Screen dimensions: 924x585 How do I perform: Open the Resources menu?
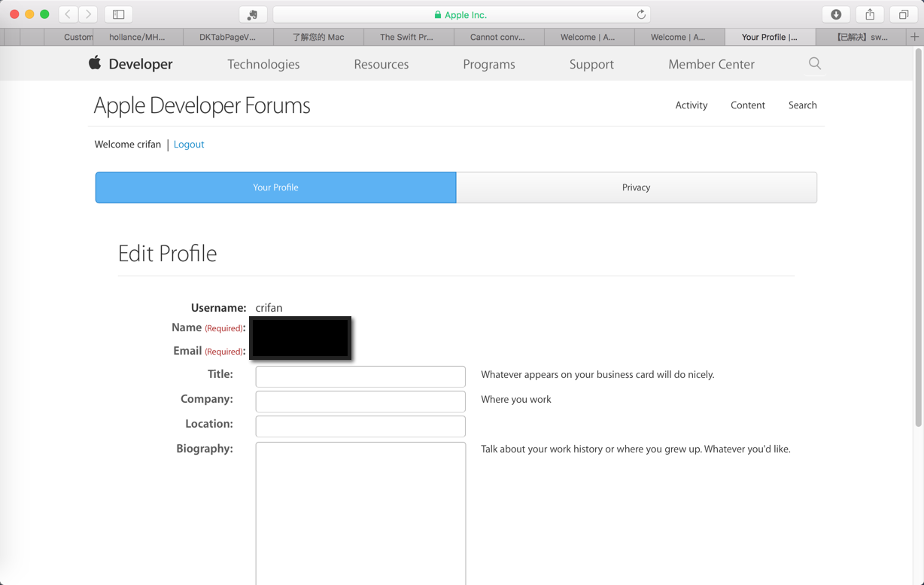381,64
